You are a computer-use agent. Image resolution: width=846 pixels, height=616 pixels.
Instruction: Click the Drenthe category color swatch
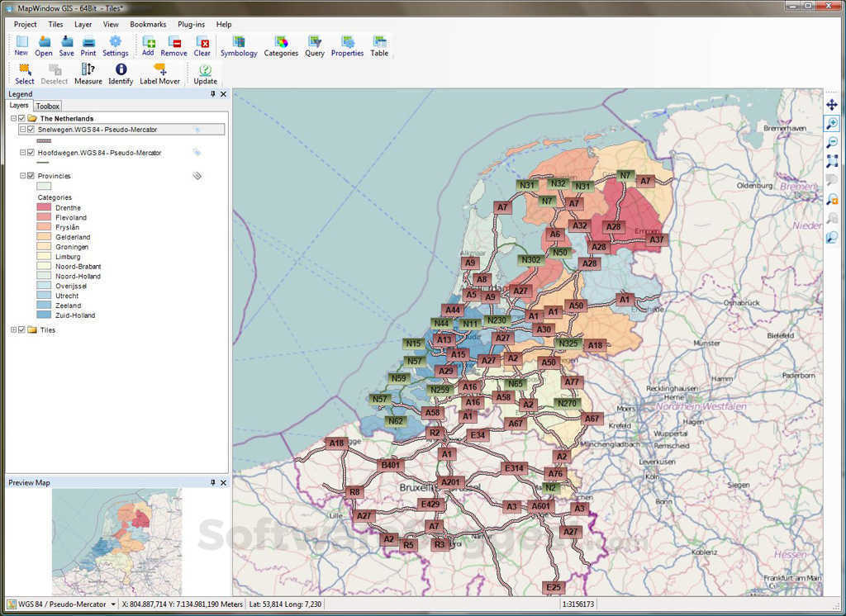[x=42, y=207]
